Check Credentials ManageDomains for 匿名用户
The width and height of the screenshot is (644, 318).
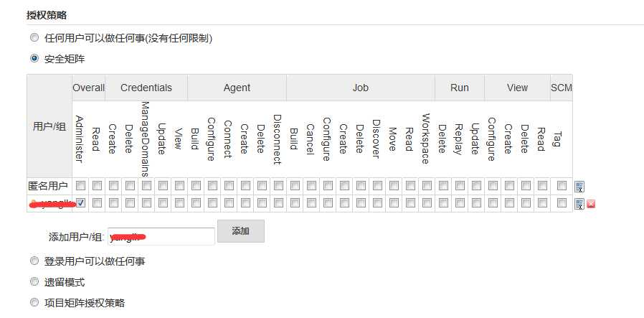pyautogui.click(x=146, y=185)
